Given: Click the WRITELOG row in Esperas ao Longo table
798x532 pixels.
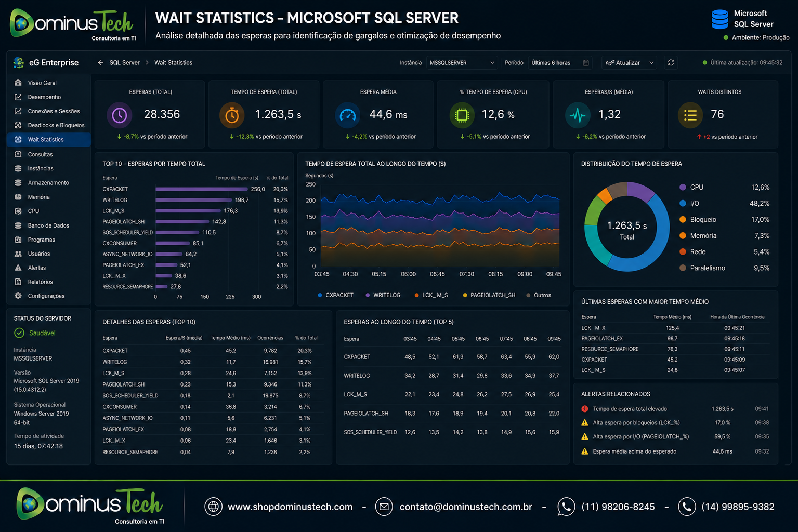Looking at the screenshot, I should [452, 376].
